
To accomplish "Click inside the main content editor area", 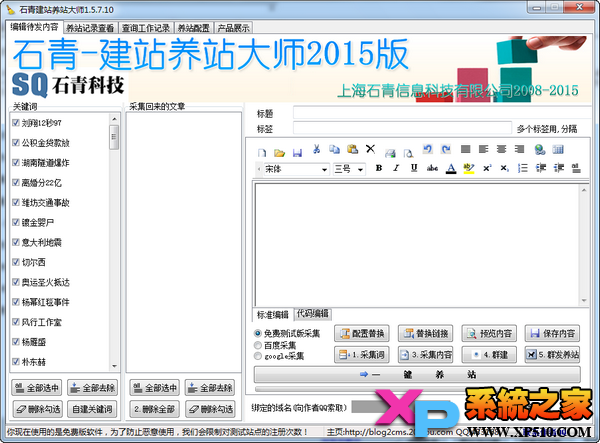I will coord(417,244).
